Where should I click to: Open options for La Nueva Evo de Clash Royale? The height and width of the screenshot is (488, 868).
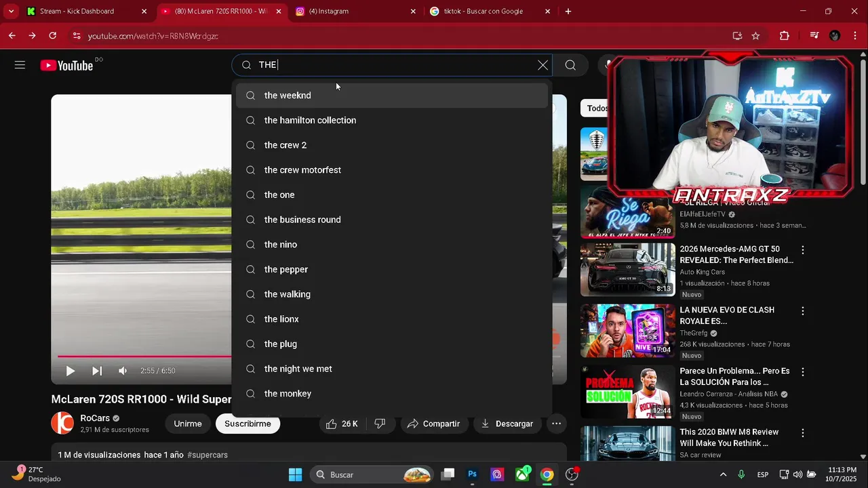(803, 311)
